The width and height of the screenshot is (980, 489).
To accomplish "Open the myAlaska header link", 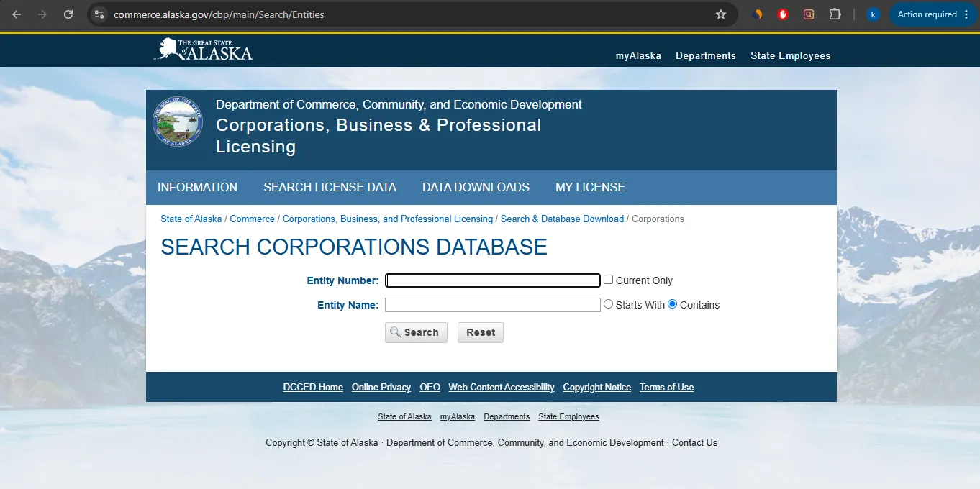I will (638, 55).
